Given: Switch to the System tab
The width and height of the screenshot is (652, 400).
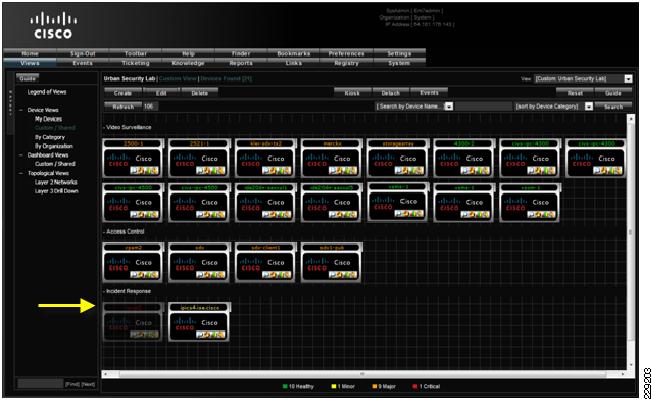Looking at the screenshot, I should 399,63.
